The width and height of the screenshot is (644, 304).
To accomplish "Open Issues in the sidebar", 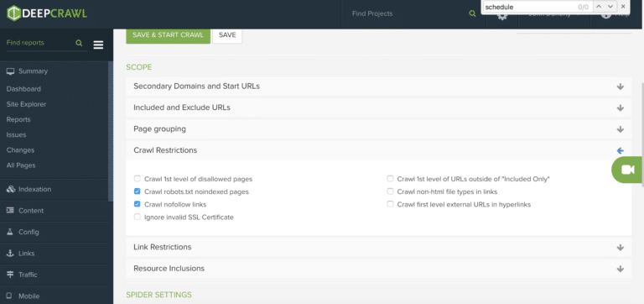I will 16,135.
